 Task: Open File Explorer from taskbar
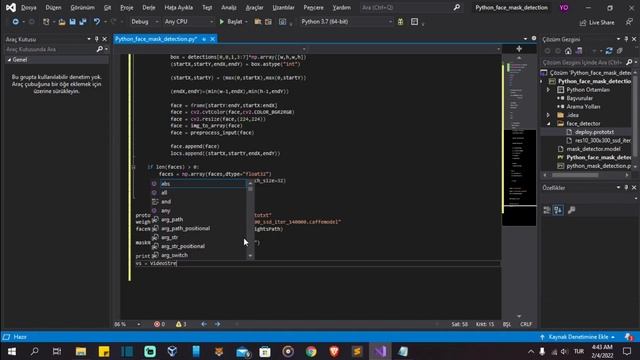pos(81,351)
